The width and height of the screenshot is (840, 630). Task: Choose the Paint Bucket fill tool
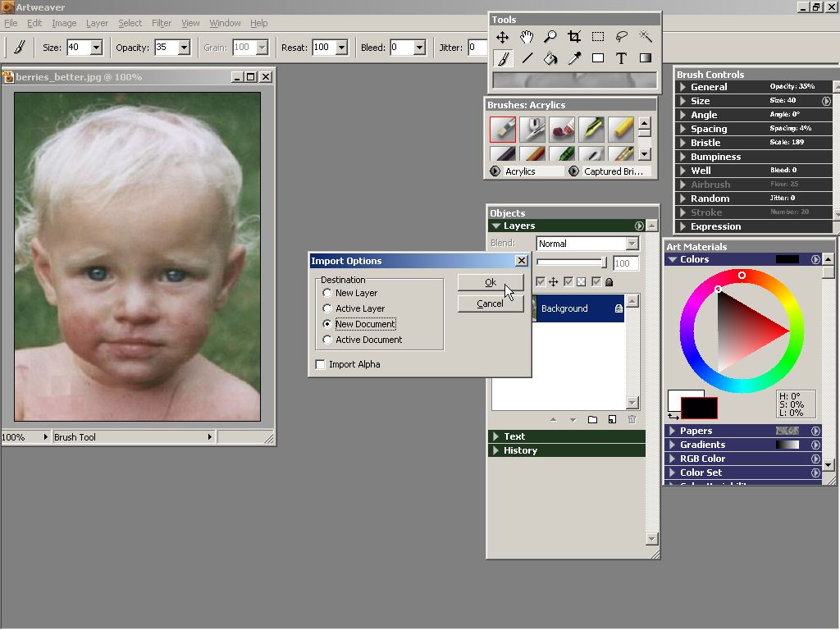click(x=550, y=58)
